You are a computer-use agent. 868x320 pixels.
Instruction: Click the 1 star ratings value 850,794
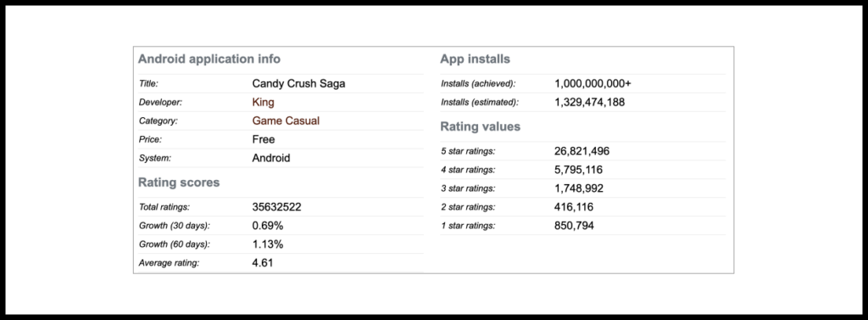(x=574, y=226)
